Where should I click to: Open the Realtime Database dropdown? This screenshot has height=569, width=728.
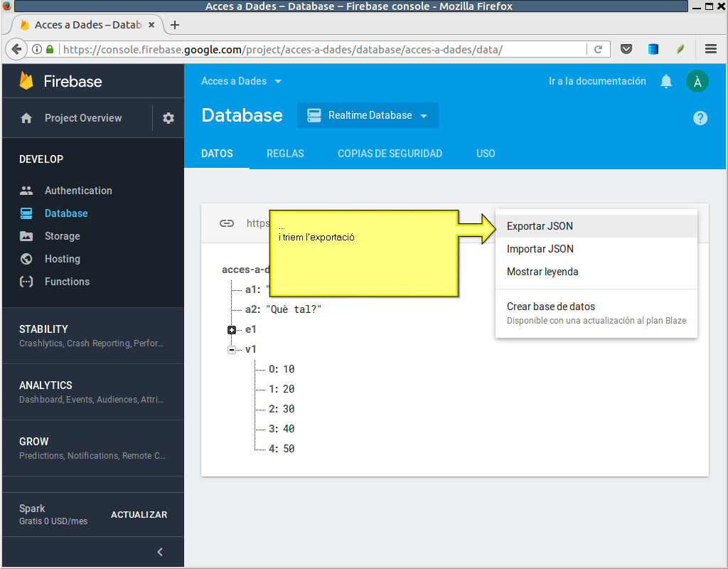pyautogui.click(x=368, y=115)
